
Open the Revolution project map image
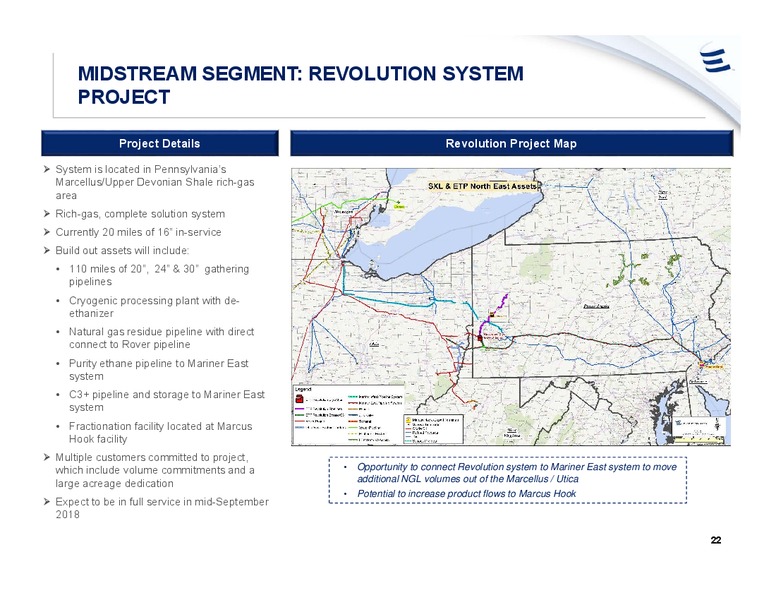(511, 307)
